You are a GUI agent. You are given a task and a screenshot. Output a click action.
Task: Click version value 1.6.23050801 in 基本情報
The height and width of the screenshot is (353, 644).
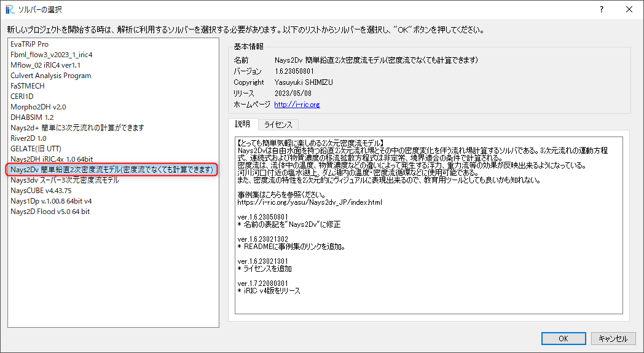click(x=294, y=71)
